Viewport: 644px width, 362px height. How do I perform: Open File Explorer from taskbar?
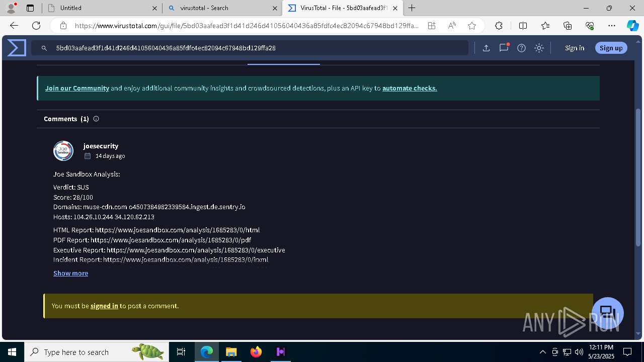pyautogui.click(x=231, y=352)
